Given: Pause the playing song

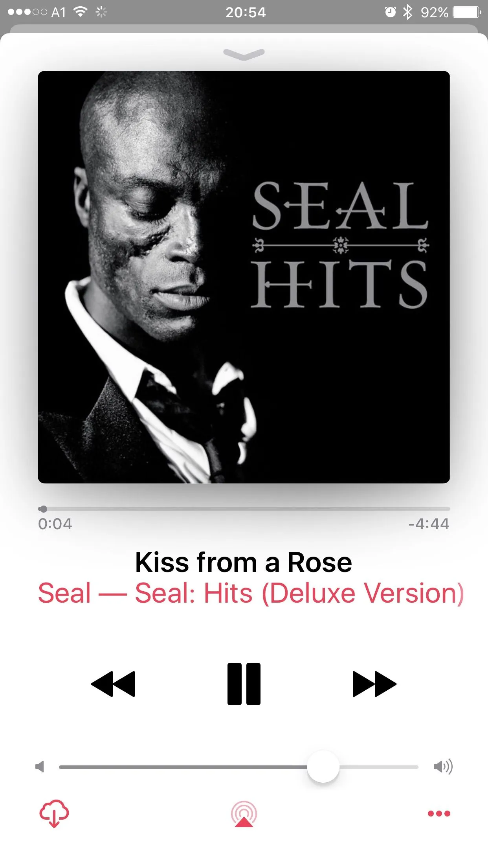Looking at the screenshot, I should [x=244, y=684].
